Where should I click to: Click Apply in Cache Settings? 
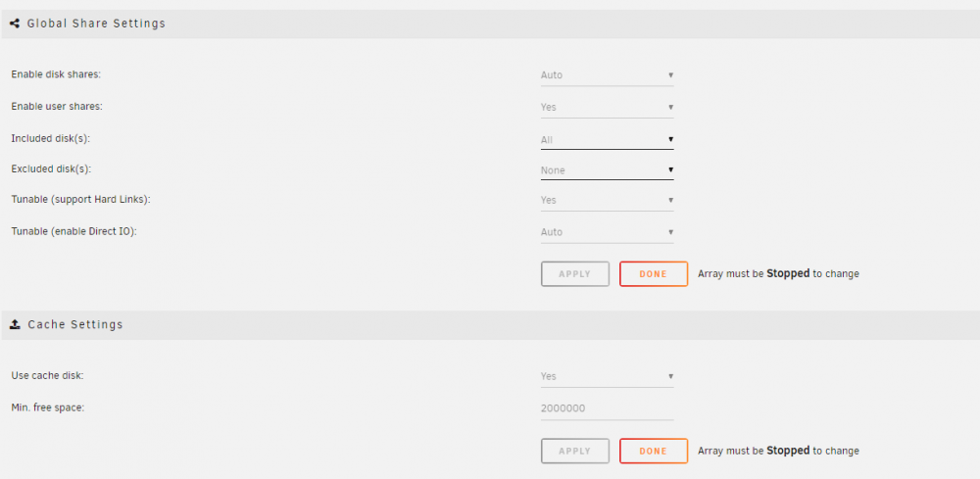click(x=575, y=451)
